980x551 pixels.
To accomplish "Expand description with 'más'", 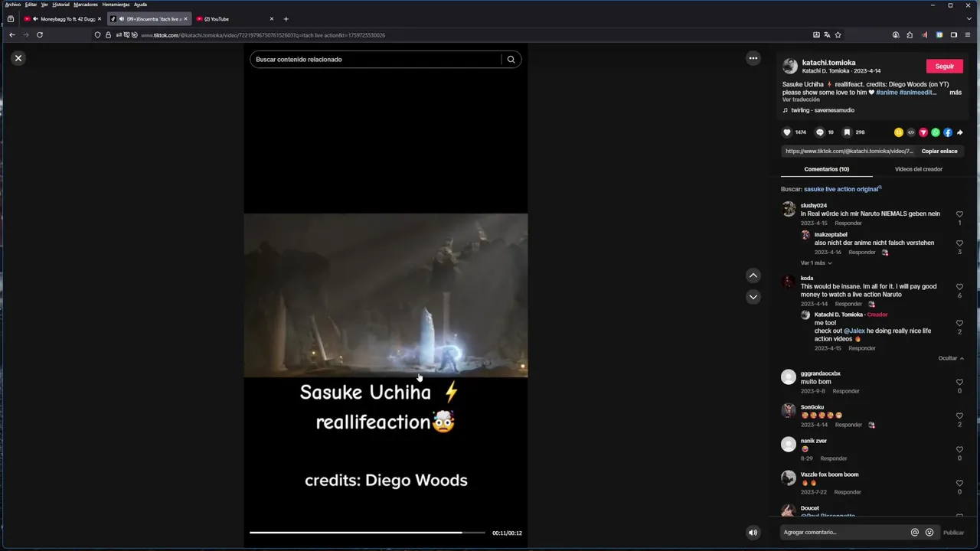I will pos(955,93).
